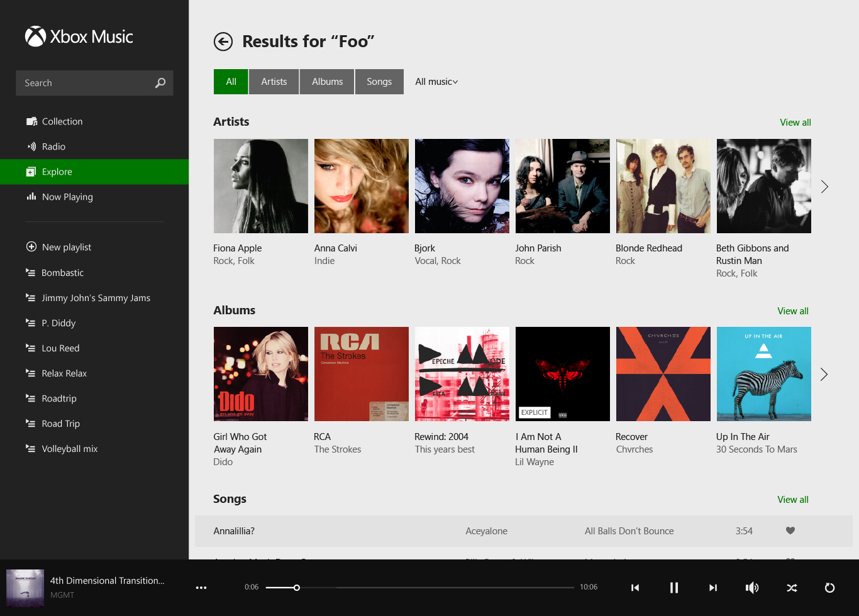Click the playback progress slider handle
This screenshot has width=859, height=616.
[x=297, y=588]
